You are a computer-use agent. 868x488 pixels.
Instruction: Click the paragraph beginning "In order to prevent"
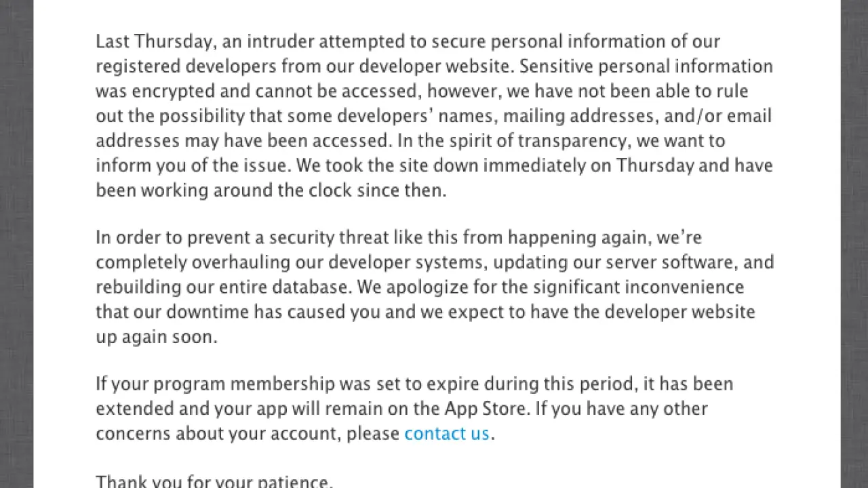click(434, 287)
